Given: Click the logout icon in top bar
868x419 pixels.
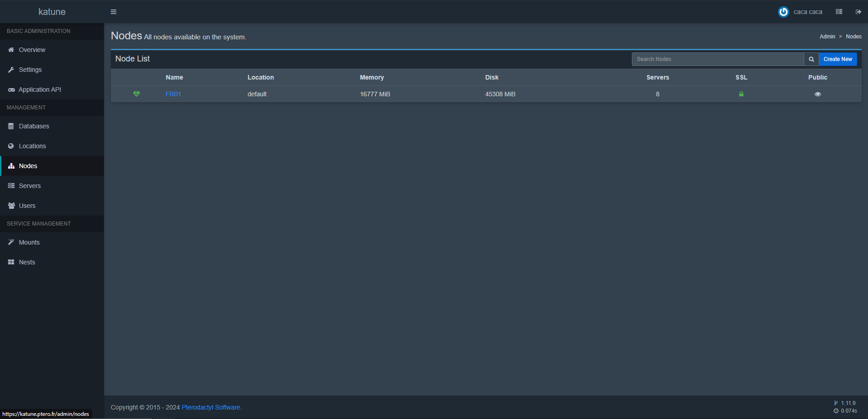Looking at the screenshot, I should click(x=858, y=12).
